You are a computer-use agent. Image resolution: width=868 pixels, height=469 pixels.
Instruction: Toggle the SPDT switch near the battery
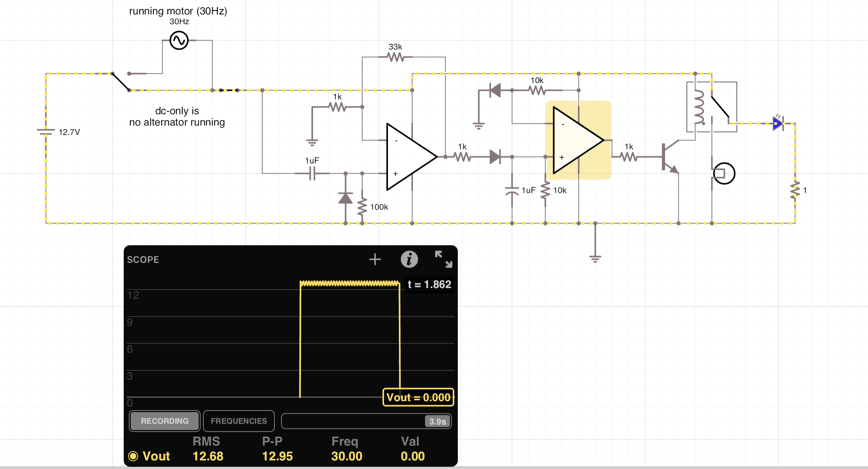point(121,82)
